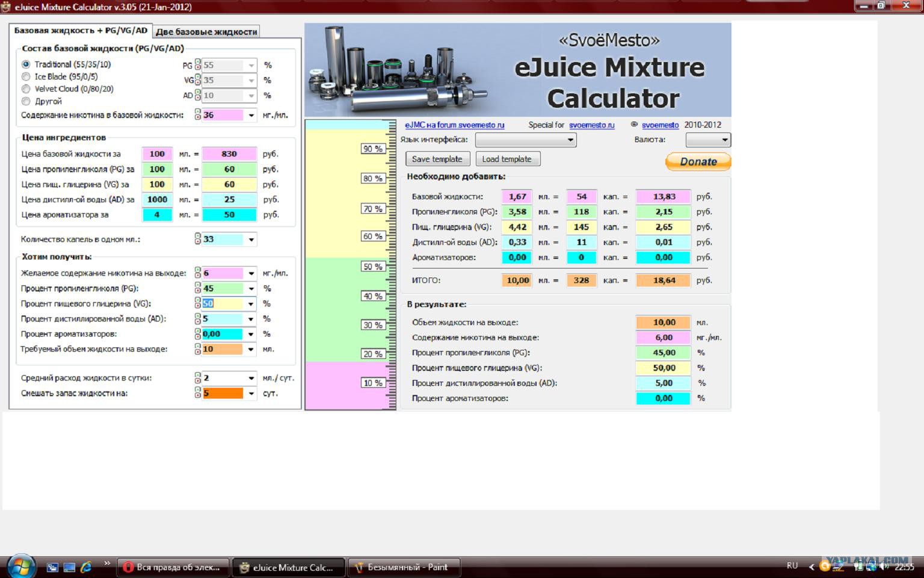Open the Валюта dropdown
924x578 pixels.
708,140
